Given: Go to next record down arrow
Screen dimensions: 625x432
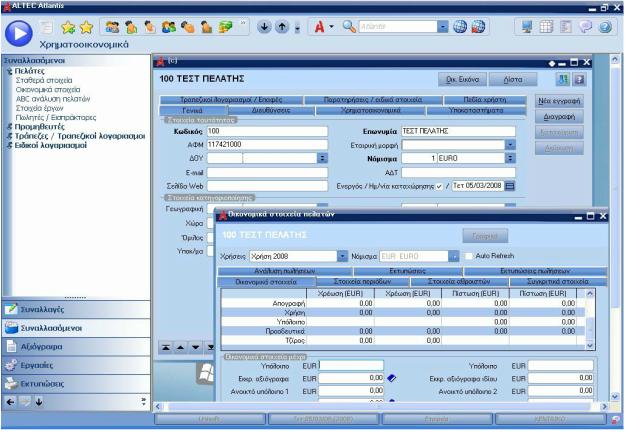Looking at the screenshot, I should (195, 348).
